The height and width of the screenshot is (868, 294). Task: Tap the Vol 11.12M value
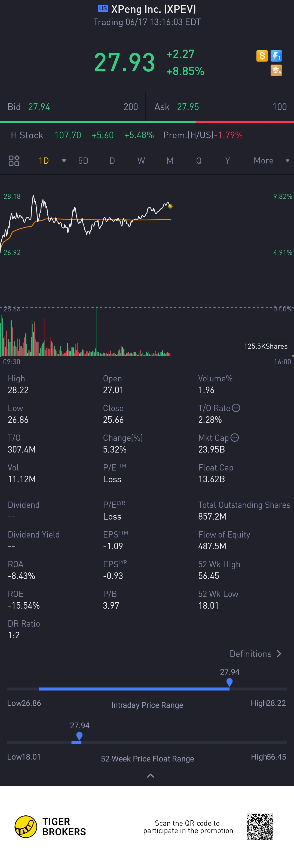22,479
